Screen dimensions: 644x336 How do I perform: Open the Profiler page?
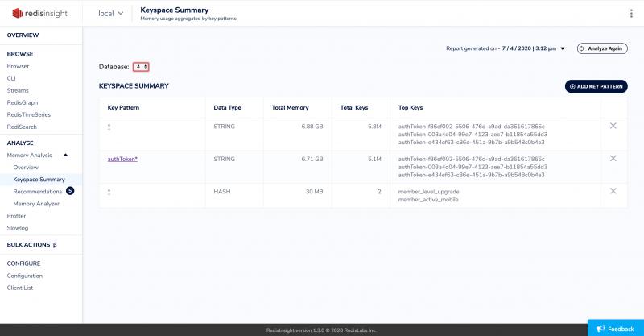(x=16, y=215)
